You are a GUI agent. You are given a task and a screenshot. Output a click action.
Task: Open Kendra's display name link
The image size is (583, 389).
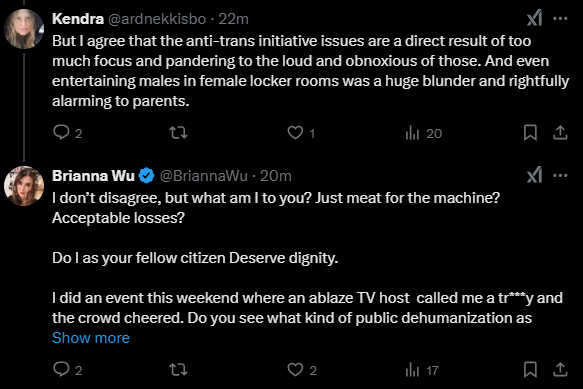[x=78, y=19]
